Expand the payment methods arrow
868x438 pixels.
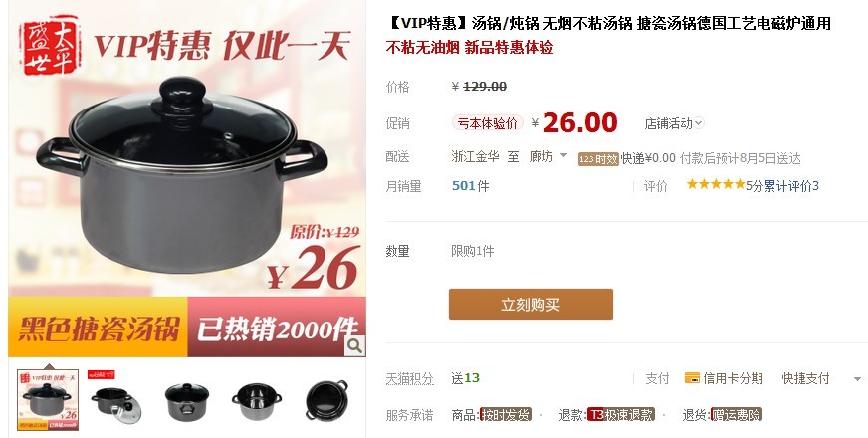(x=857, y=379)
